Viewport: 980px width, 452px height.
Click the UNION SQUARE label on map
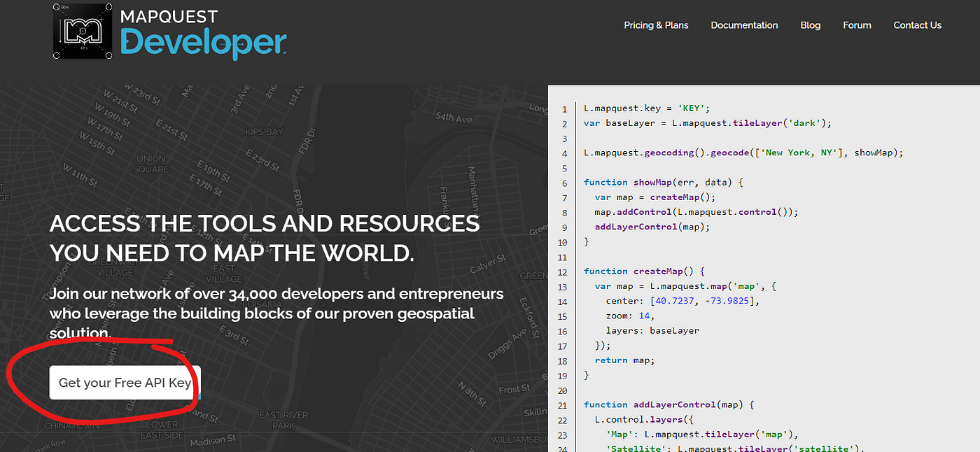tap(151, 164)
